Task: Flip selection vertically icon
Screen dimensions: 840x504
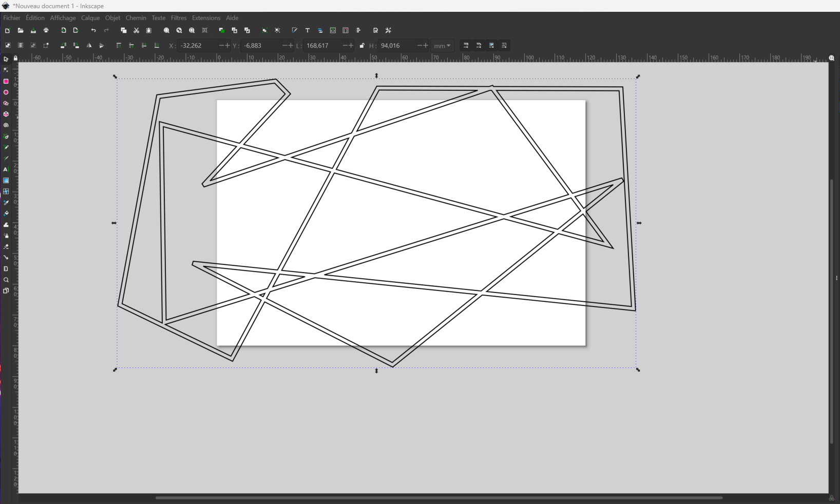Action: (102, 46)
